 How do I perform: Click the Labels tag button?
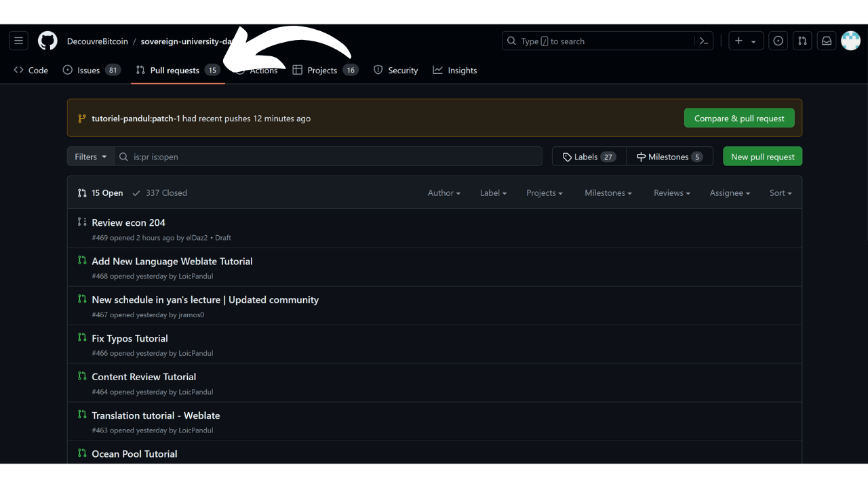click(589, 157)
